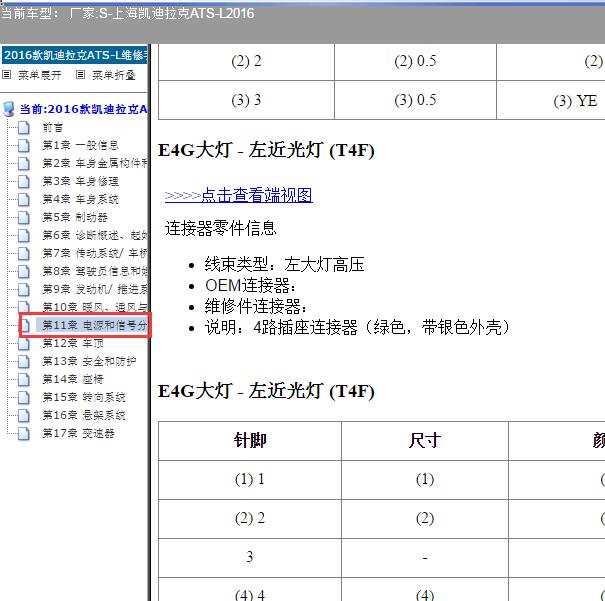Screen dimensions: 605x601
Task: Open the 第6章 诊断概述 chapter
Action: tap(95, 235)
